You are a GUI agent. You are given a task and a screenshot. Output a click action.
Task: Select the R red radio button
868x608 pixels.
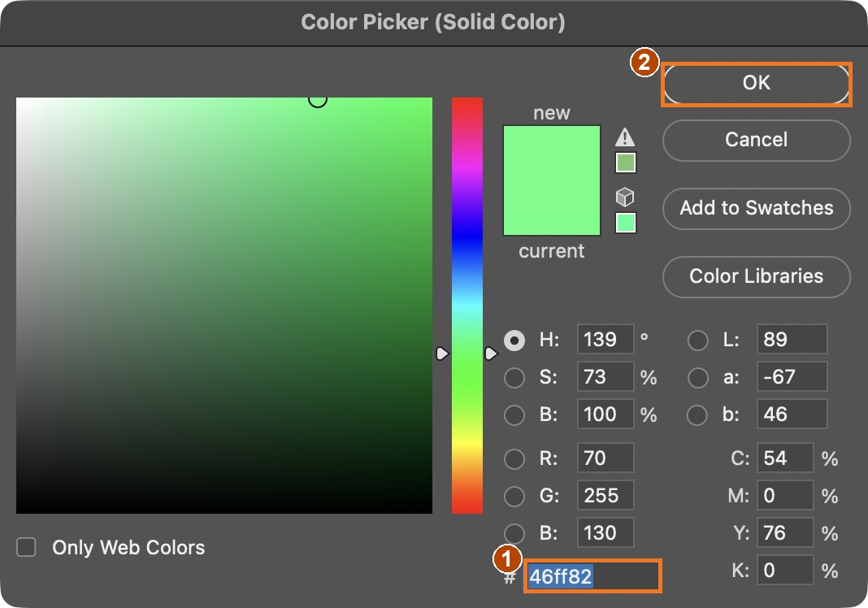pyautogui.click(x=514, y=458)
